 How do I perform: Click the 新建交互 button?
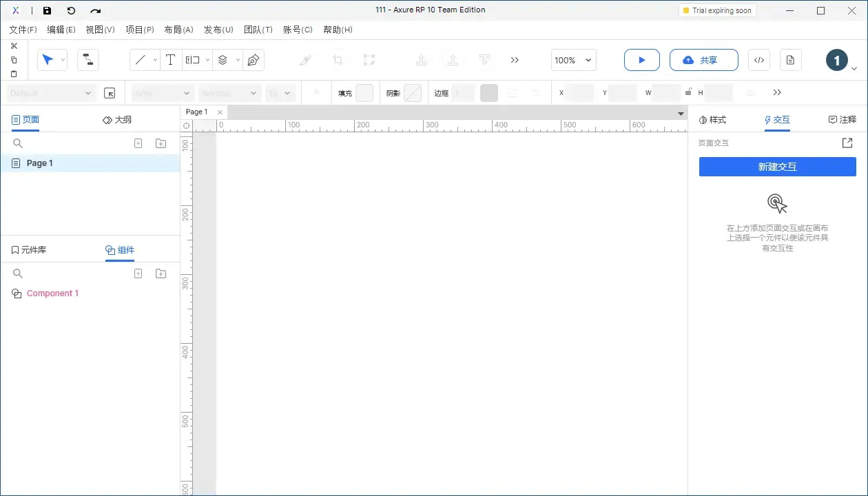tap(777, 167)
